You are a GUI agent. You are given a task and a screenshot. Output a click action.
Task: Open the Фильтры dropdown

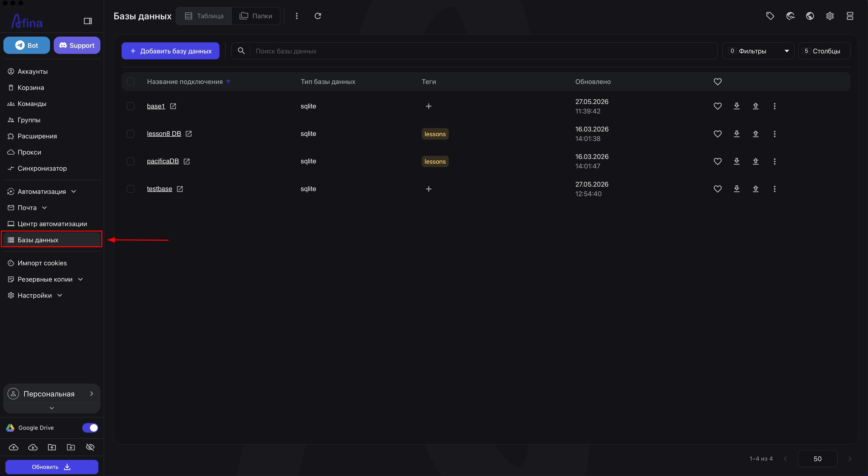click(x=758, y=51)
